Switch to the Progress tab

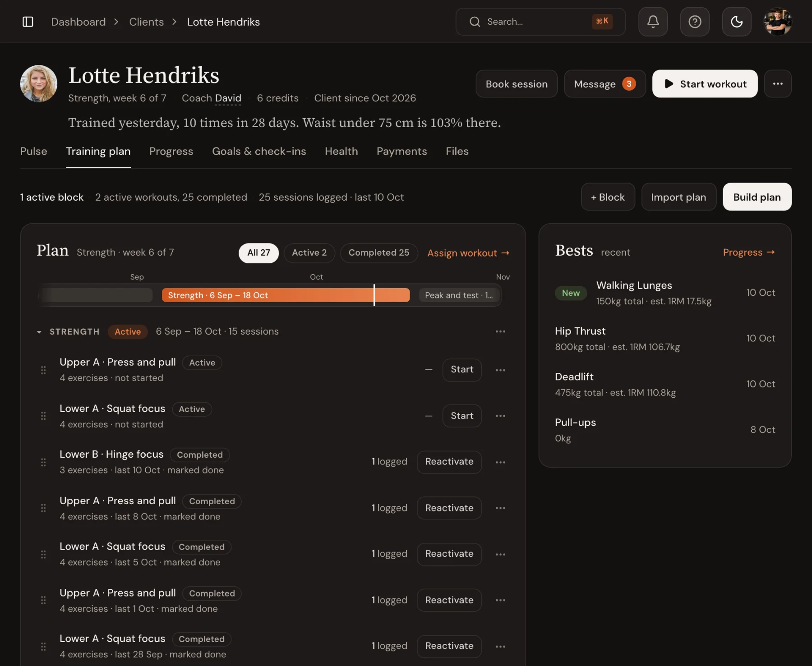[171, 152]
